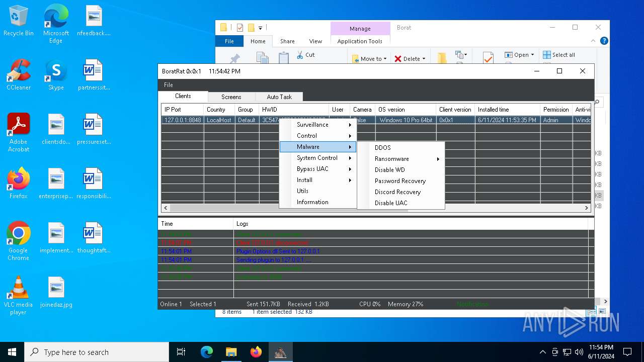Click the blue help icon in File Explorer
644x362 pixels.
tap(604, 41)
